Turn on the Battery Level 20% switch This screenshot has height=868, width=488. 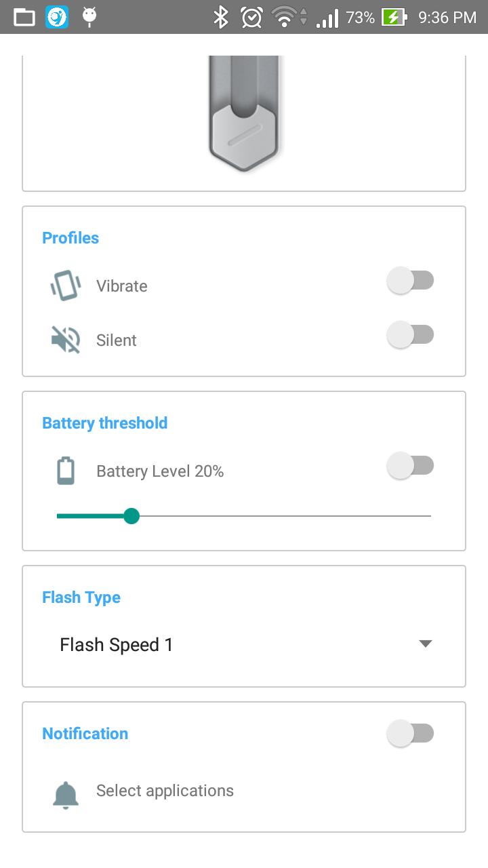tap(411, 465)
